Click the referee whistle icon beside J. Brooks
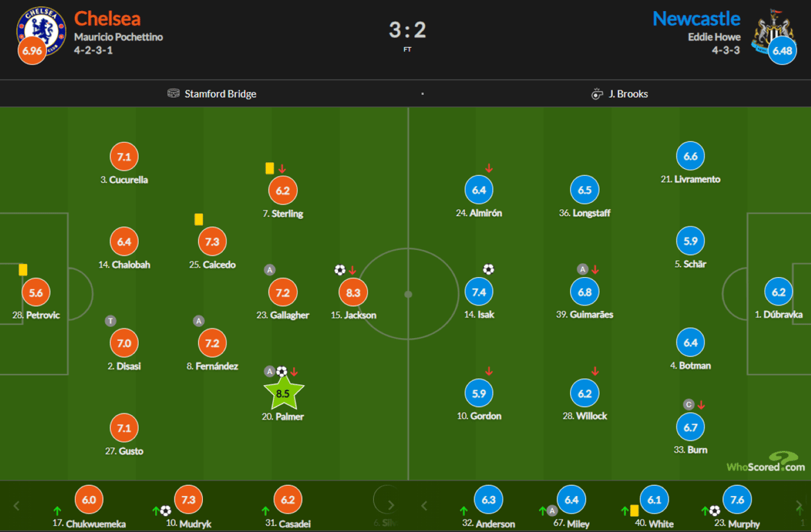The height and width of the screenshot is (532, 811). tap(597, 94)
